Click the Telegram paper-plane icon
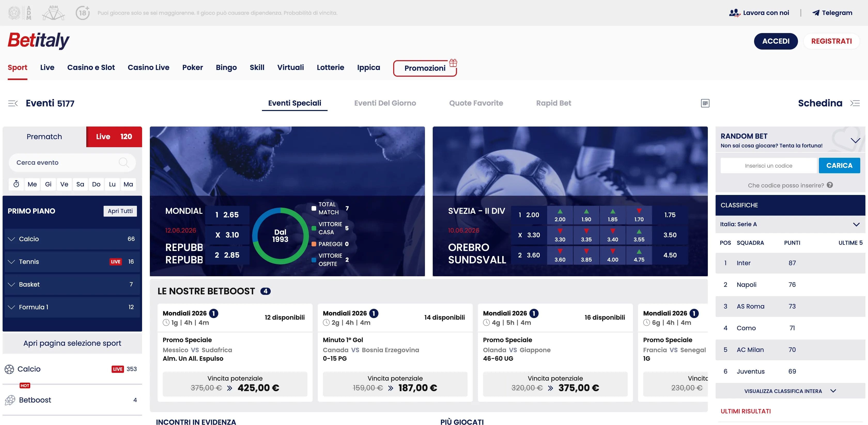 tap(816, 13)
